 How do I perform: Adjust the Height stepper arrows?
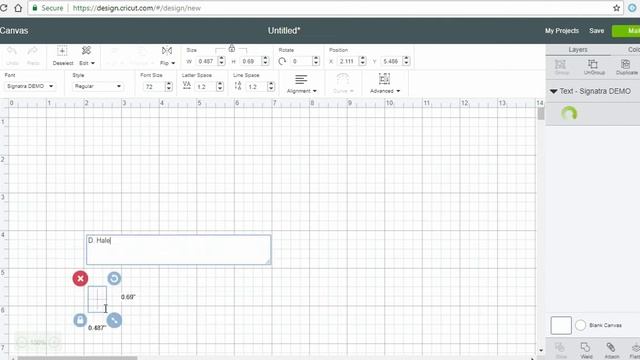tap(265, 61)
